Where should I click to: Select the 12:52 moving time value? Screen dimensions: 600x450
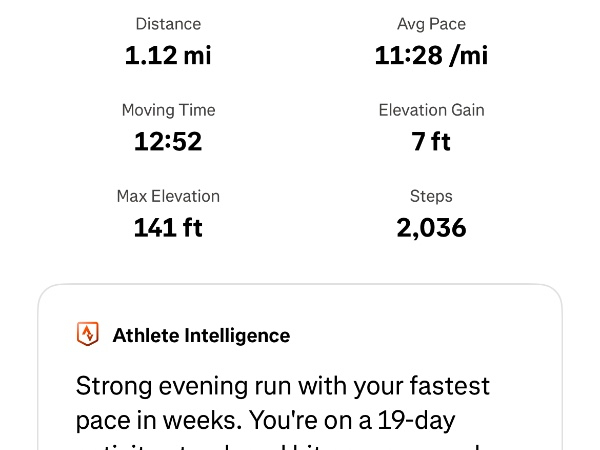click(x=168, y=141)
